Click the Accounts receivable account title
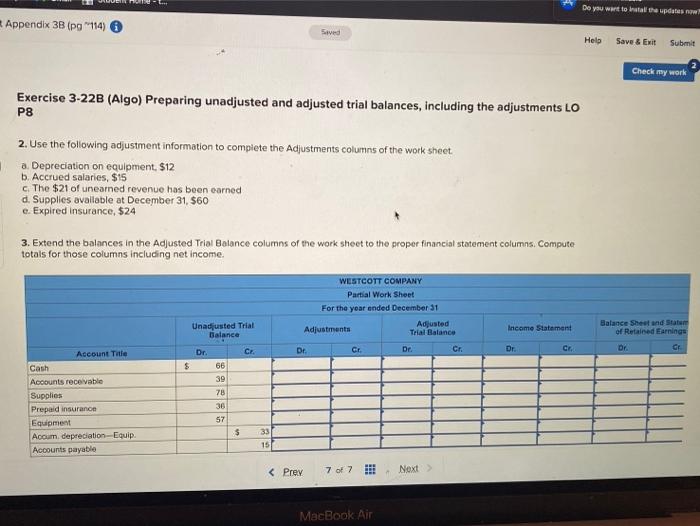700x526 pixels. point(67,382)
